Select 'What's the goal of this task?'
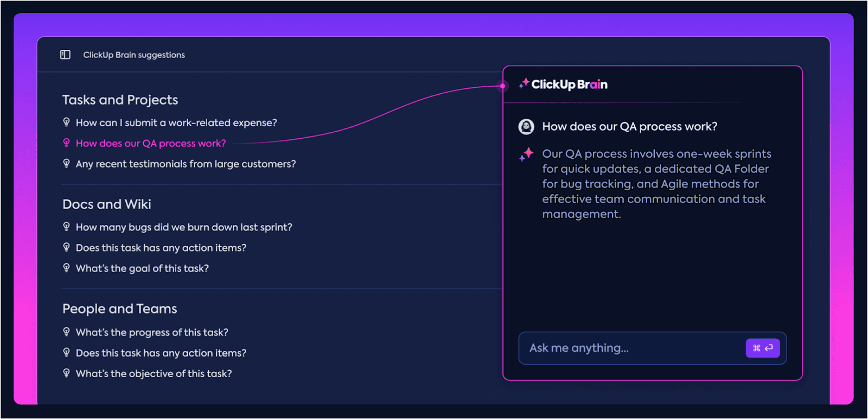Image resolution: width=868 pixels, height=419 pixels. click(x=142, y=268)
